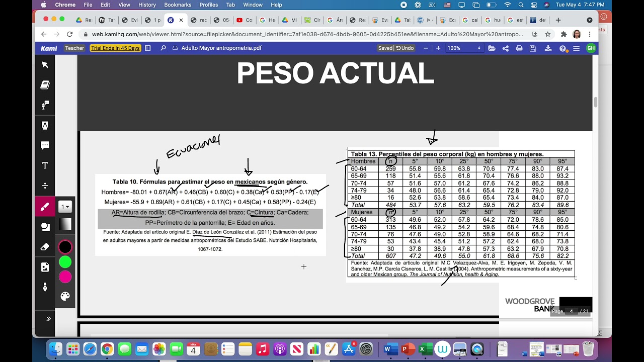Screen dimensions: 644x362
Task: Open the document search magnifier
Action: click(163, 48)
